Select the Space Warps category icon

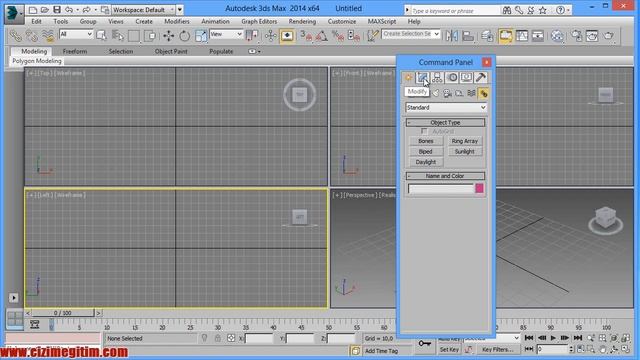click(x=471, y=93)
